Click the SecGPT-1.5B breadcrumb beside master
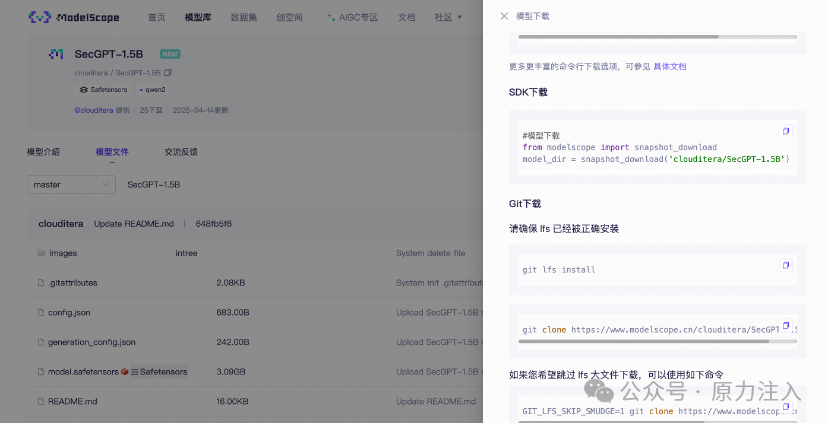828x424 pixels. 154,185
